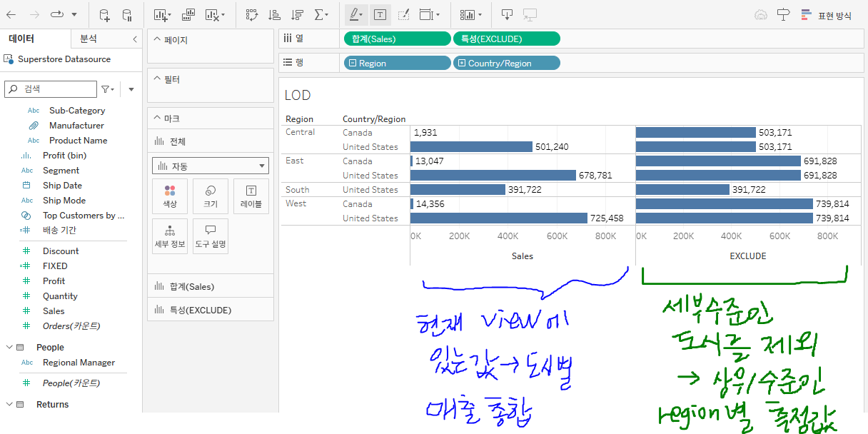Click the show/hide cards icon
Screen dimensions: 868x434
468,14
